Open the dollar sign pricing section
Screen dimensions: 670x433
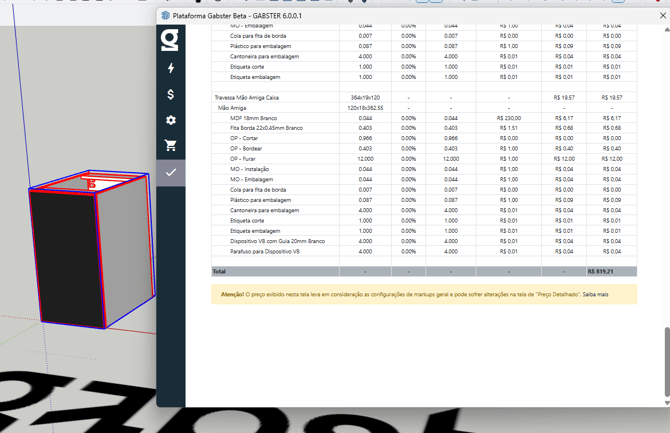click(171, 94)
